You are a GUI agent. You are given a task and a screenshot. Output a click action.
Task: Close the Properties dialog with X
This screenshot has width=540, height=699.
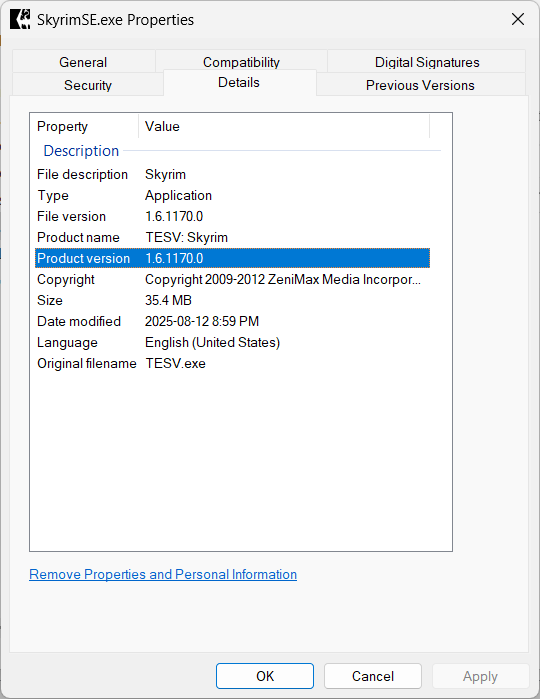pos(518,19)
